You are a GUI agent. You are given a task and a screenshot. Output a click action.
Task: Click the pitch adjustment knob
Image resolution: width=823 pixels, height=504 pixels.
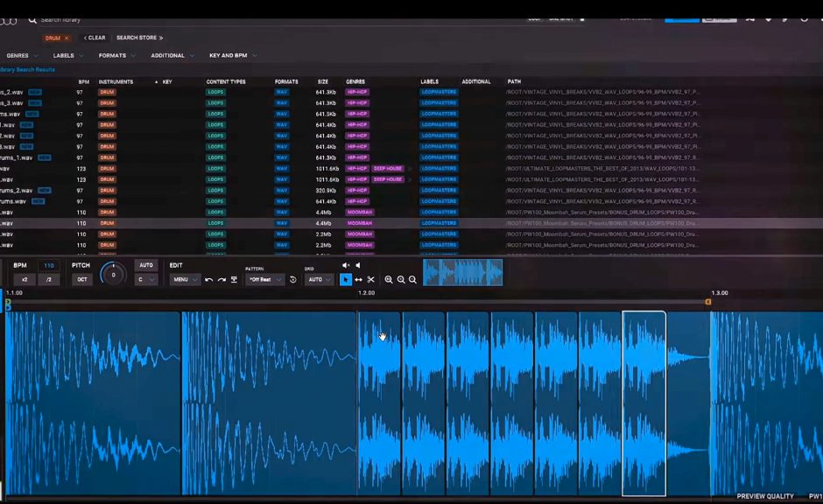(113, 274)
